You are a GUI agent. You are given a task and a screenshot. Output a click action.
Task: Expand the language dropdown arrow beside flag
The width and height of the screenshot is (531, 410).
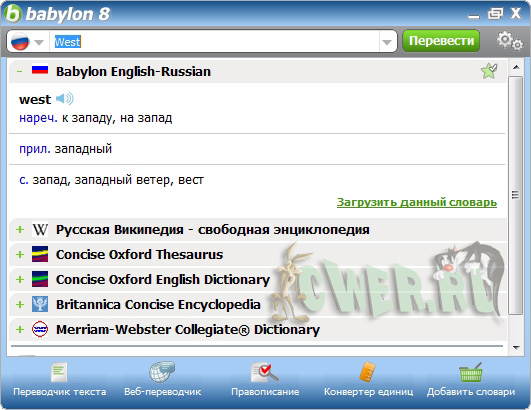click(x=39, y=42)
